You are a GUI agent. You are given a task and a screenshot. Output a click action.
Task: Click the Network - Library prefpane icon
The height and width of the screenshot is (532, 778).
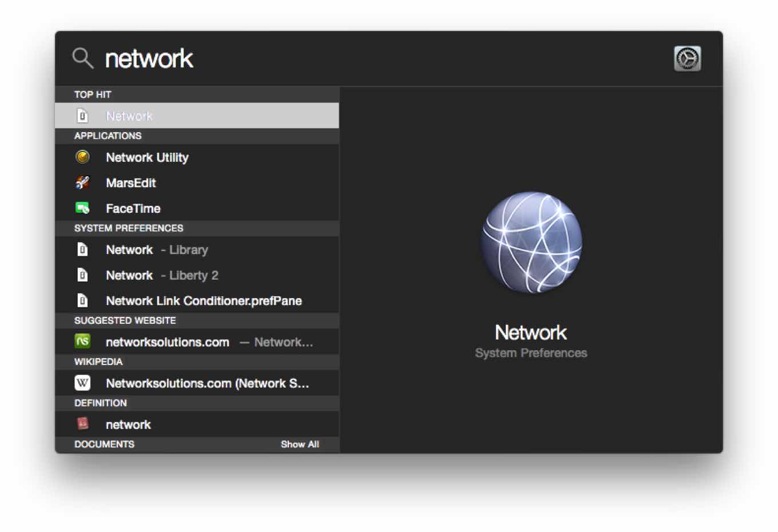(82, 249)
